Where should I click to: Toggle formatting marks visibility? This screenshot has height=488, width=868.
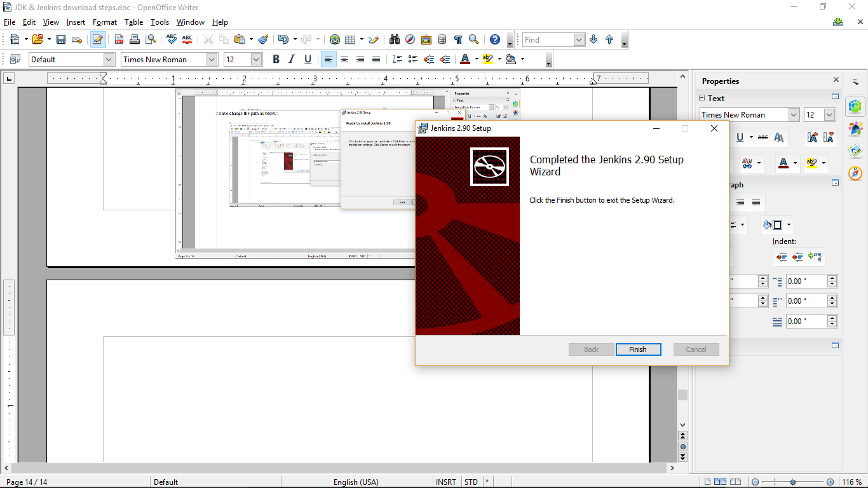(458, 39)
